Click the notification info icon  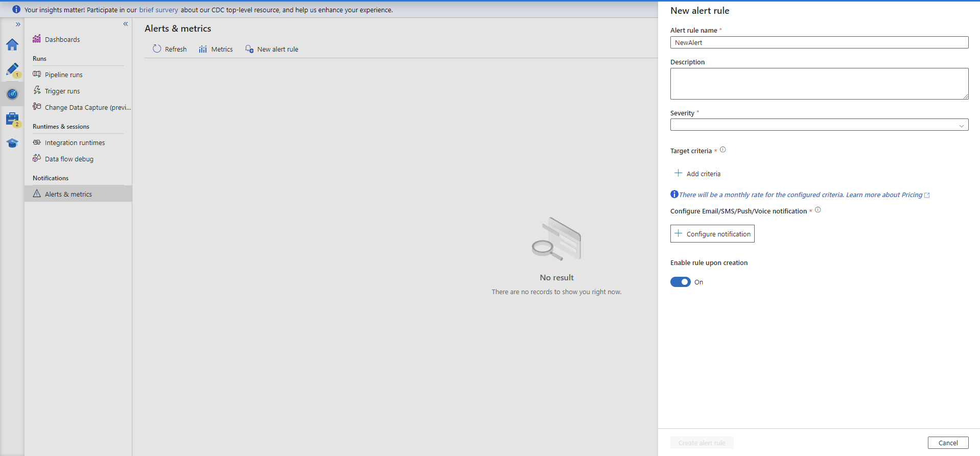point(818,210)
